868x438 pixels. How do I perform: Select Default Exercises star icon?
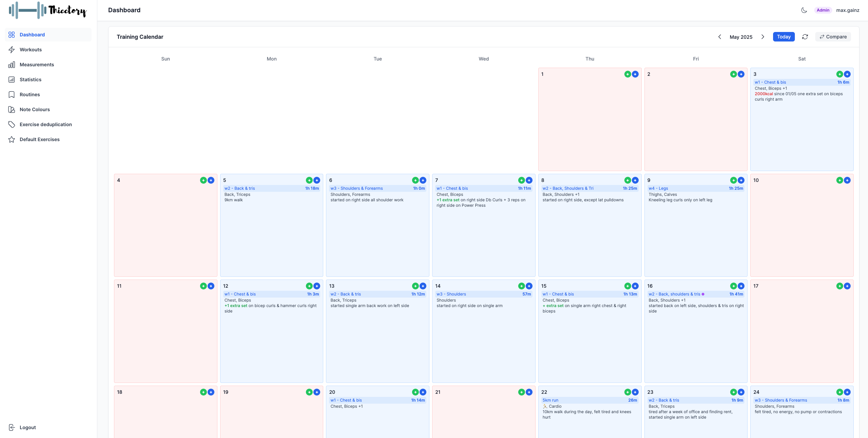12,139
